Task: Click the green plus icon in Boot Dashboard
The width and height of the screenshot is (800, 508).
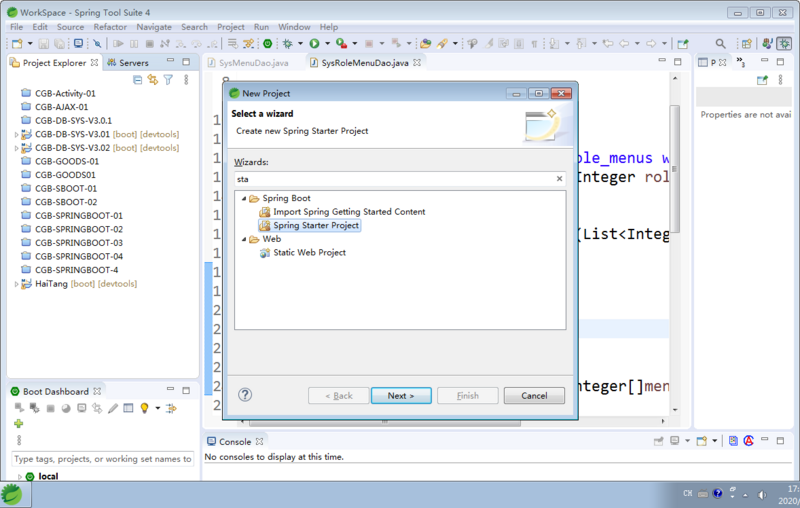Action: 19,423
